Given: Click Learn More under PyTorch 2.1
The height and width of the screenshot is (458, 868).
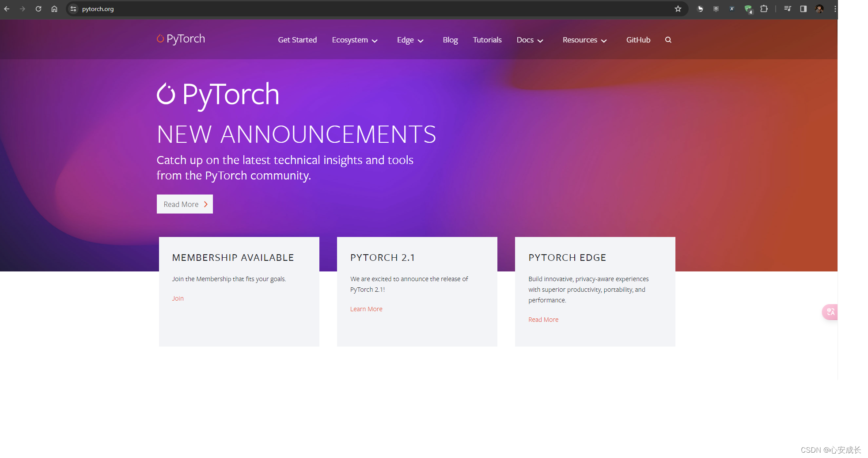Looking at the screenshot, I should point(366,309).
